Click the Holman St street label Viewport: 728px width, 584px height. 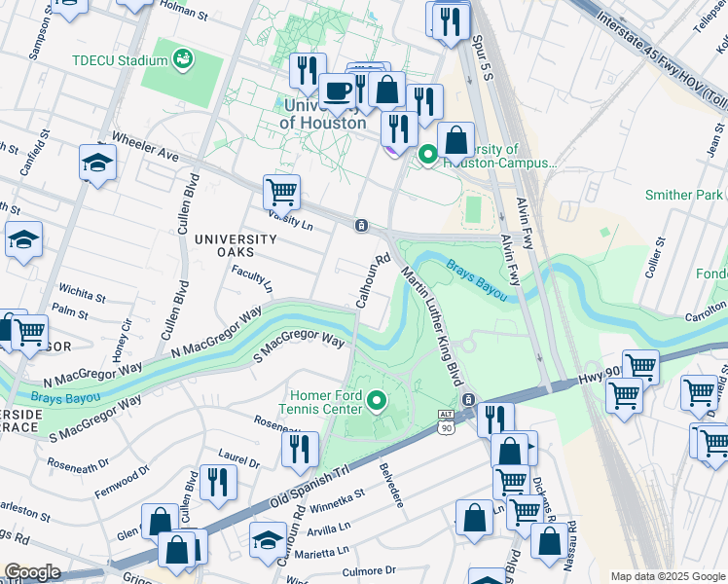[184, 10]
